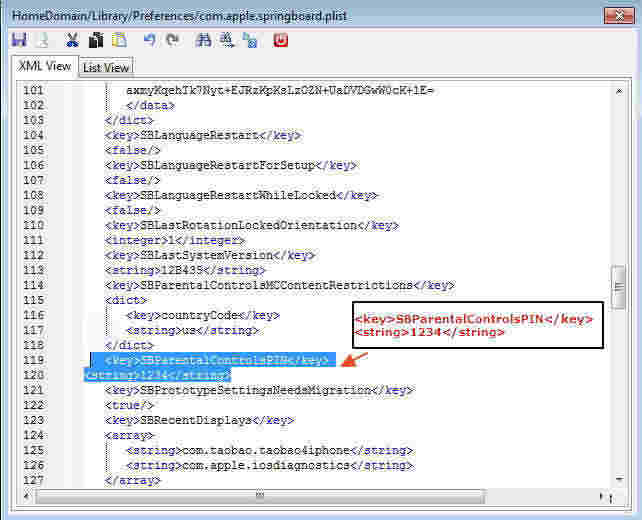Click the false tag on line 109
The width and height of the screenshot is (642, 520).
[133, 210]
